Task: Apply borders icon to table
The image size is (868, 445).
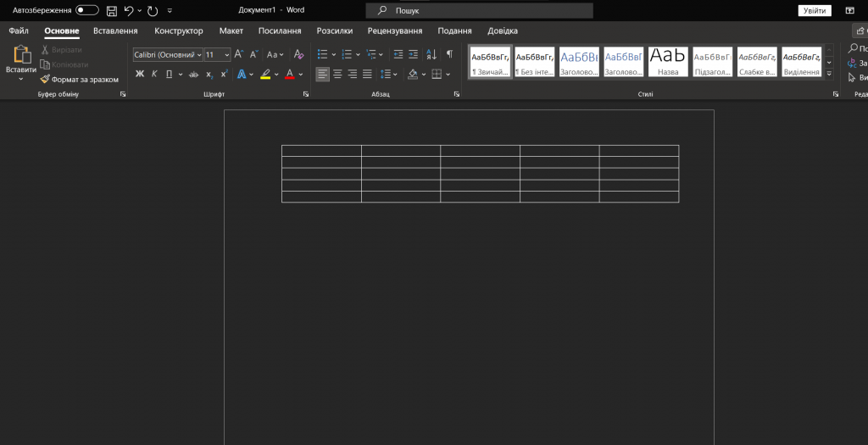Action: coord(437,75)
